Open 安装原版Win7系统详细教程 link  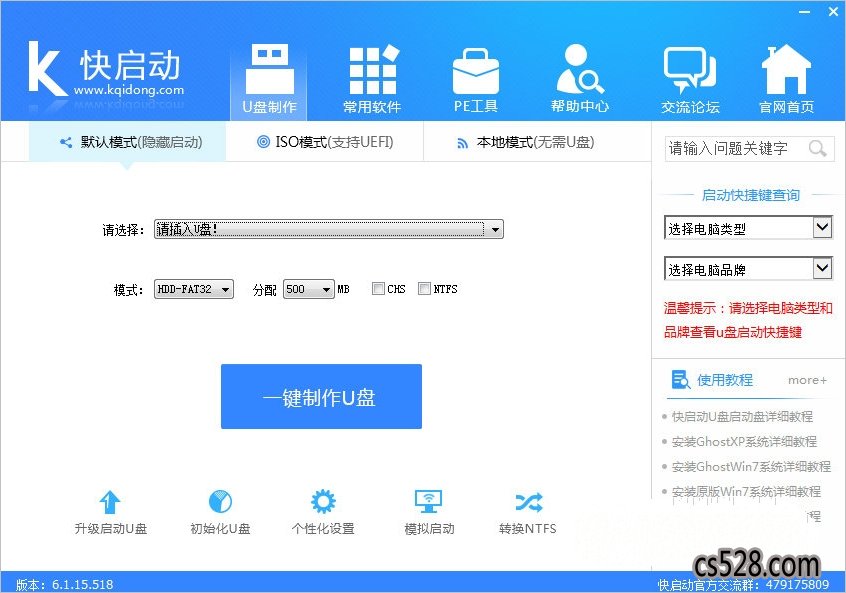point(746,492)
